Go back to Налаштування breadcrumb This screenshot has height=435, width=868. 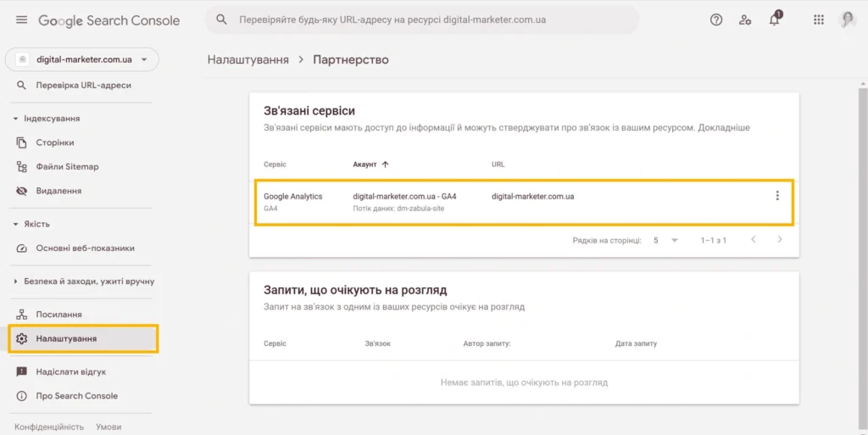tap(248, 59)
